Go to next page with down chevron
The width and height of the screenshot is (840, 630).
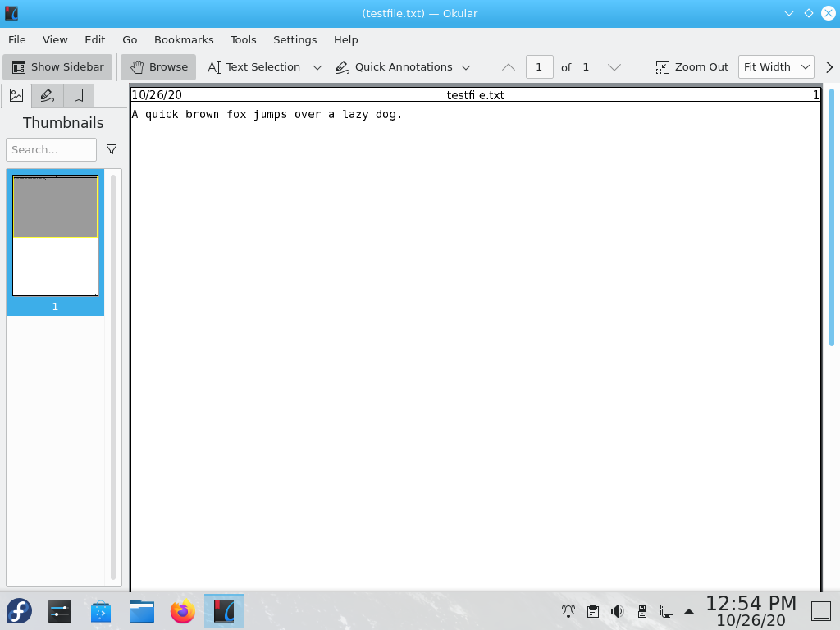[x=614, y=67]
